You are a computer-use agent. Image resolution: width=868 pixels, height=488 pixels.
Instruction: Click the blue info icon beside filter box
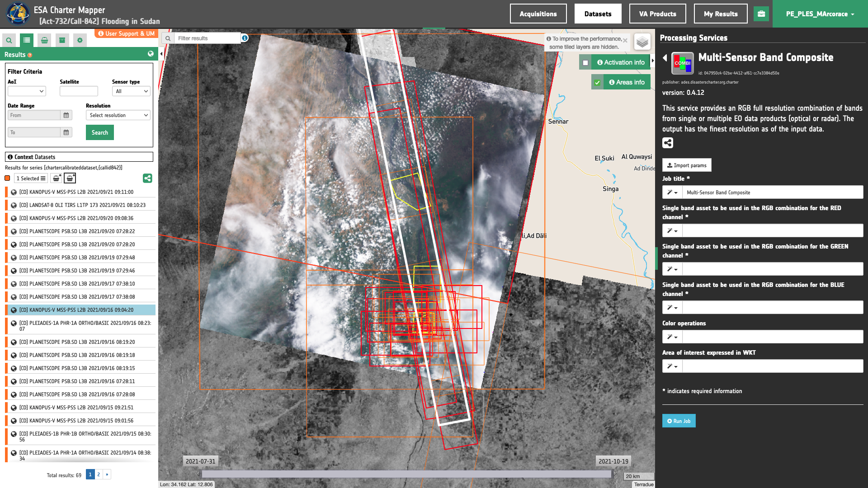245,38
